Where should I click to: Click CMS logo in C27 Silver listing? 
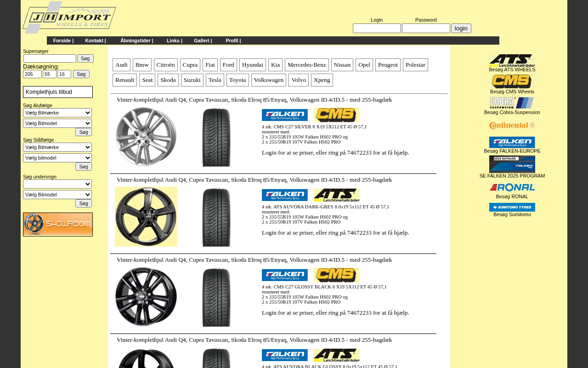click(337, 115)
